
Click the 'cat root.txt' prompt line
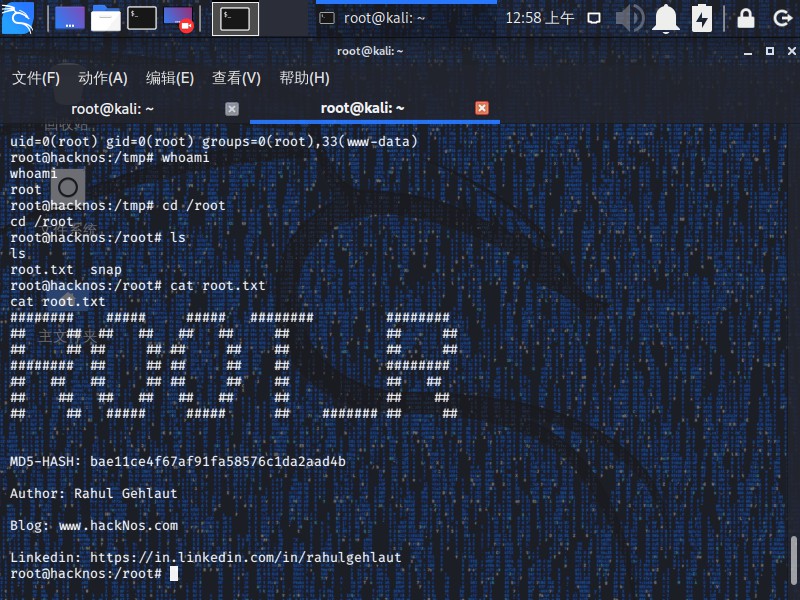tap(138, 286)
